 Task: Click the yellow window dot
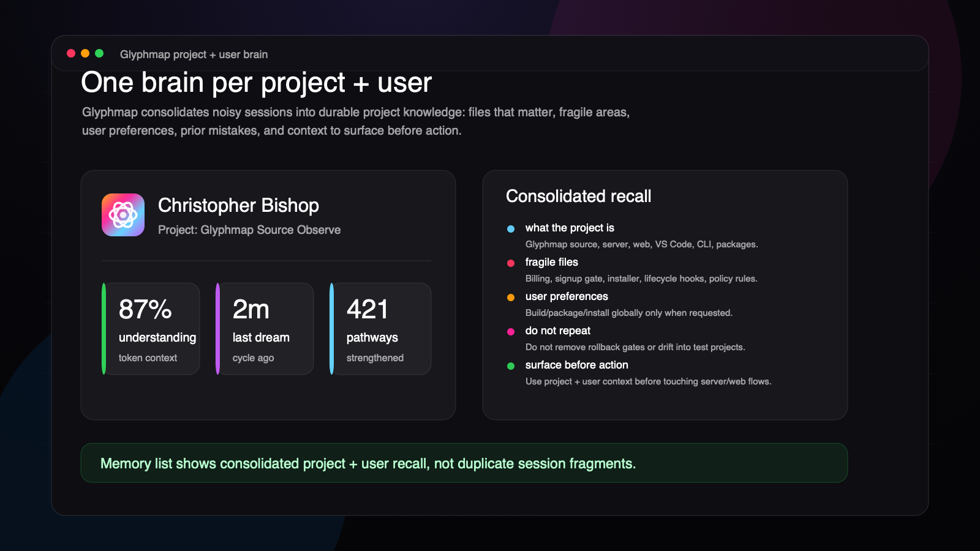click(x=85, y=53)
